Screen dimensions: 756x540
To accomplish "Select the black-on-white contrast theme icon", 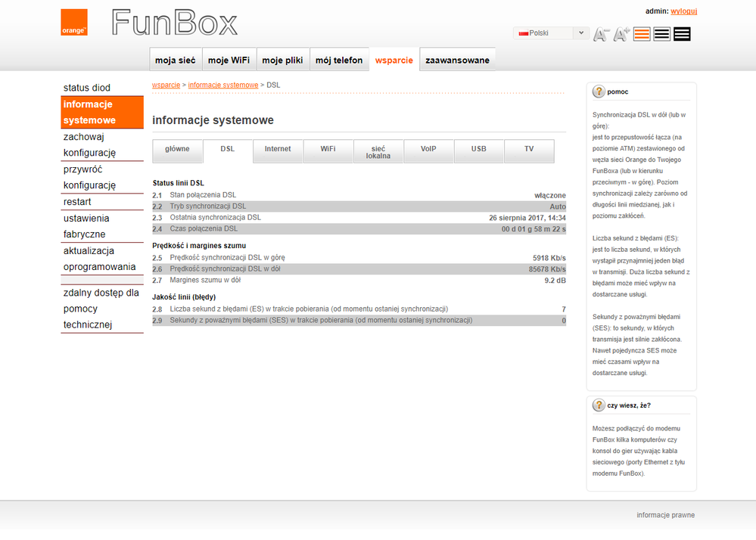I will pos(661,34).
